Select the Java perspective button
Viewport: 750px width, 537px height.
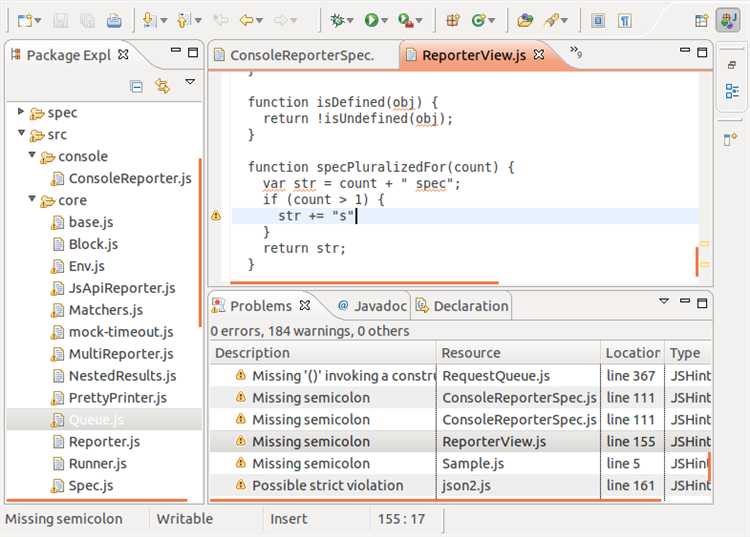728,21
